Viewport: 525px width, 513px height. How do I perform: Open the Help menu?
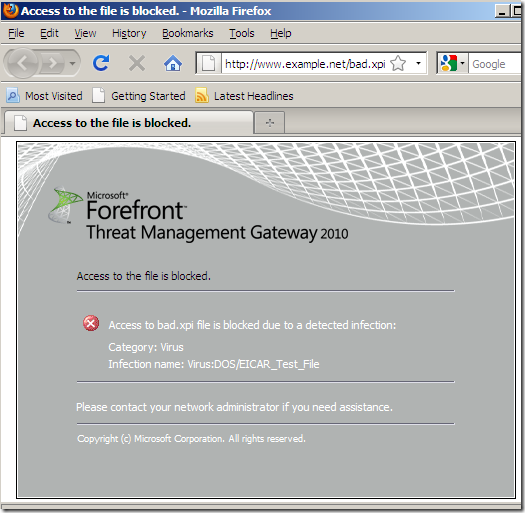(281, 33)
